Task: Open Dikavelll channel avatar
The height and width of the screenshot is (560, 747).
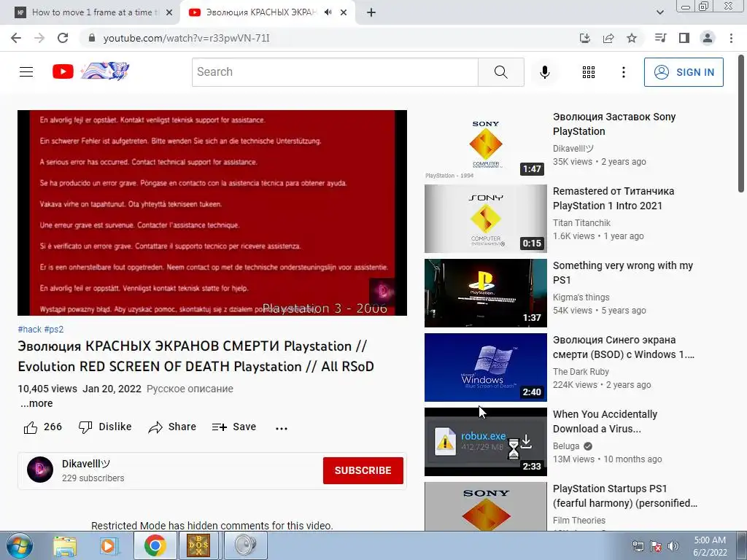Action: 40,470
